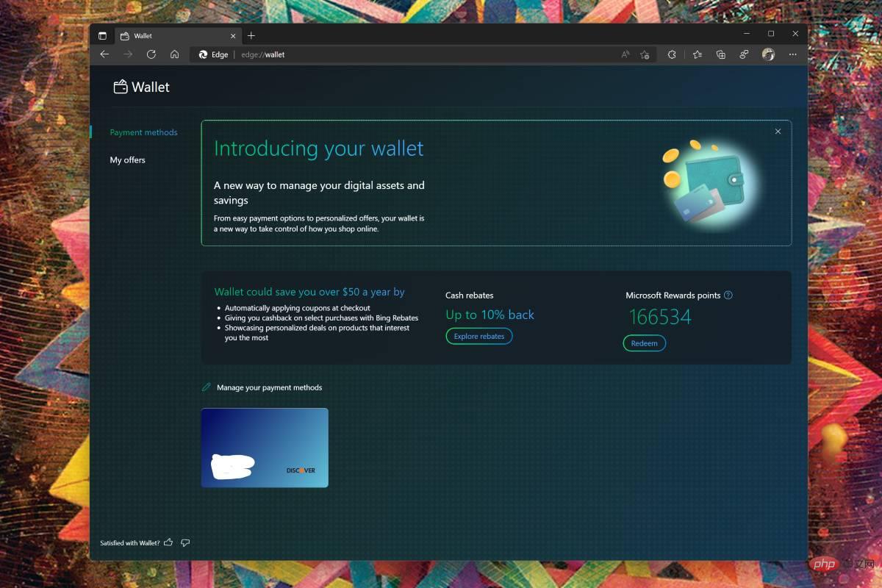Click the Redeem button

644,343
